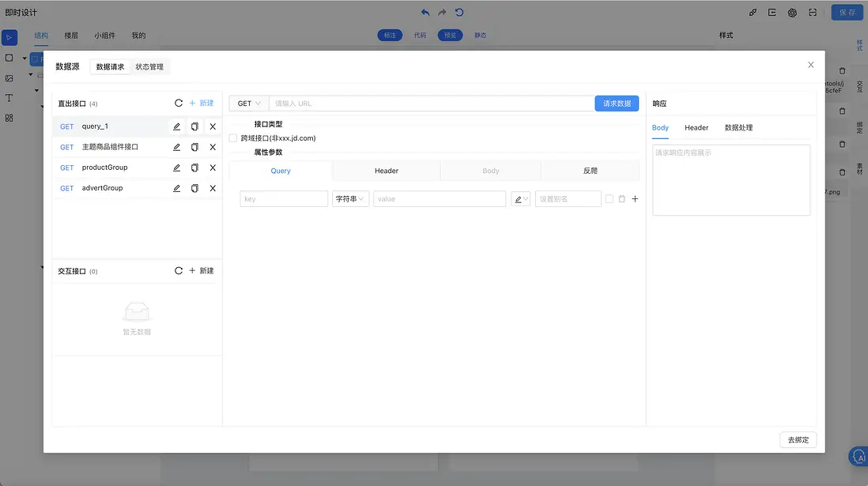Copy the productGroup interface with its duplicate icon
868x486 pixels.
coord(194,168)
